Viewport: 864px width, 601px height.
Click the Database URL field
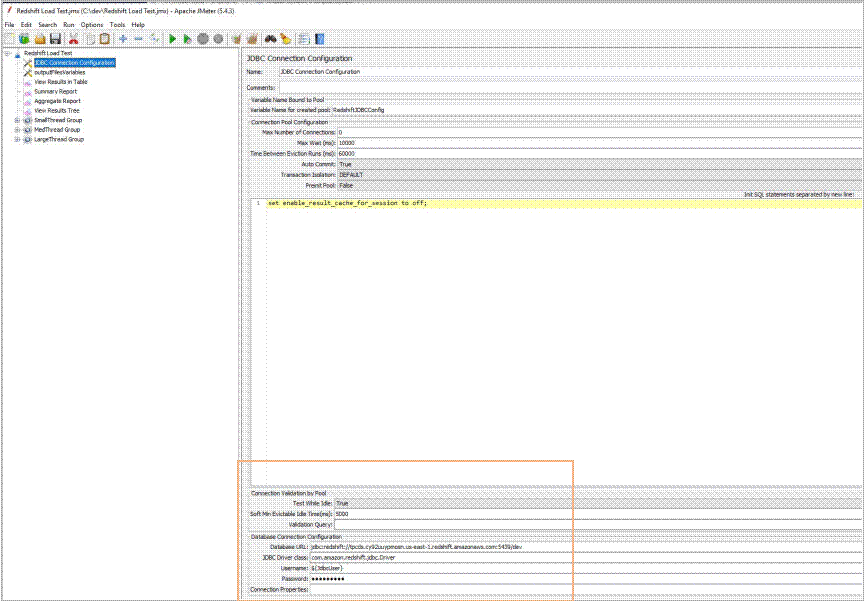click(586, 547)
